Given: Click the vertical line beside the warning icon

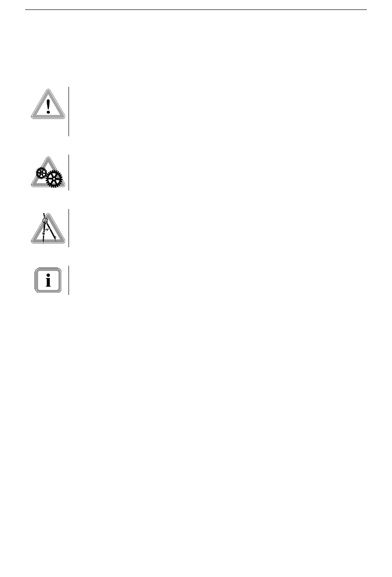Looking at the screenshot, I should [68, 111].
